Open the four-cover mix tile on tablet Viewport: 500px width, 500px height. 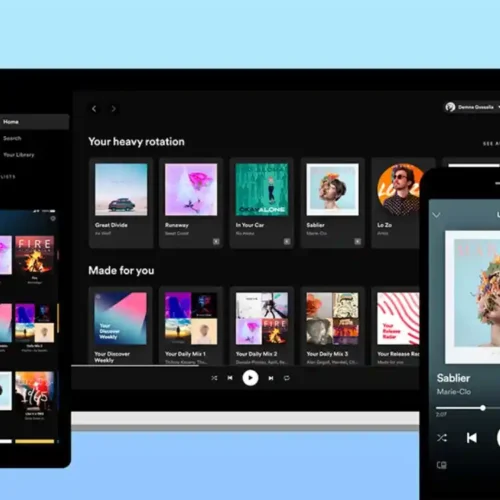(x=34, y=323)
